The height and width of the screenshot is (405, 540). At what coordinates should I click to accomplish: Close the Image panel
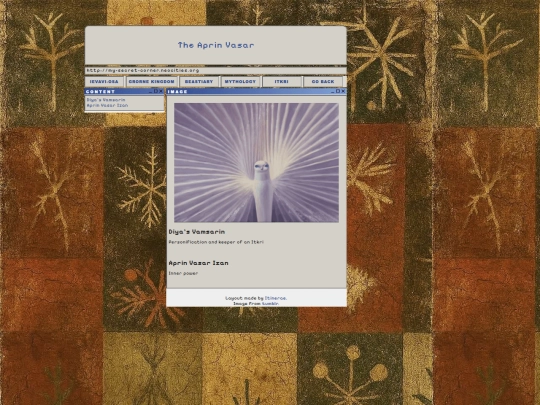(x=343, y=91)
